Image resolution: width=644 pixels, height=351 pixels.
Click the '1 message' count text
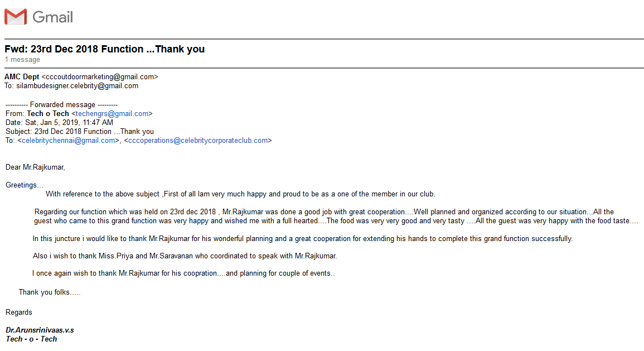pos(22,60)
